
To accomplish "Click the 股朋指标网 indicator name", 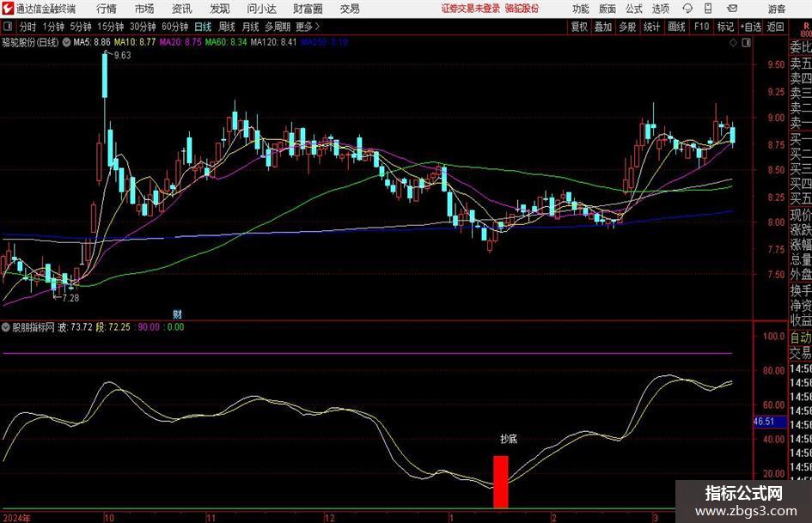I will (34, 327).
